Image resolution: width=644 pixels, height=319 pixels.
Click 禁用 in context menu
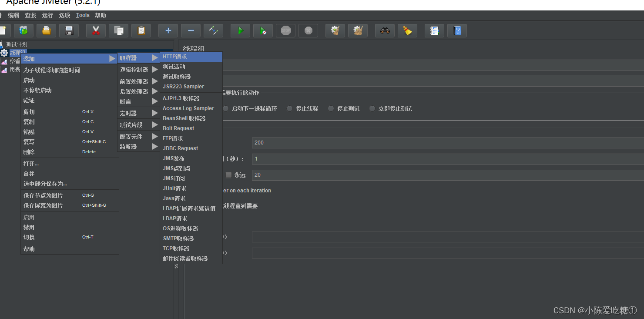(70, 227)
